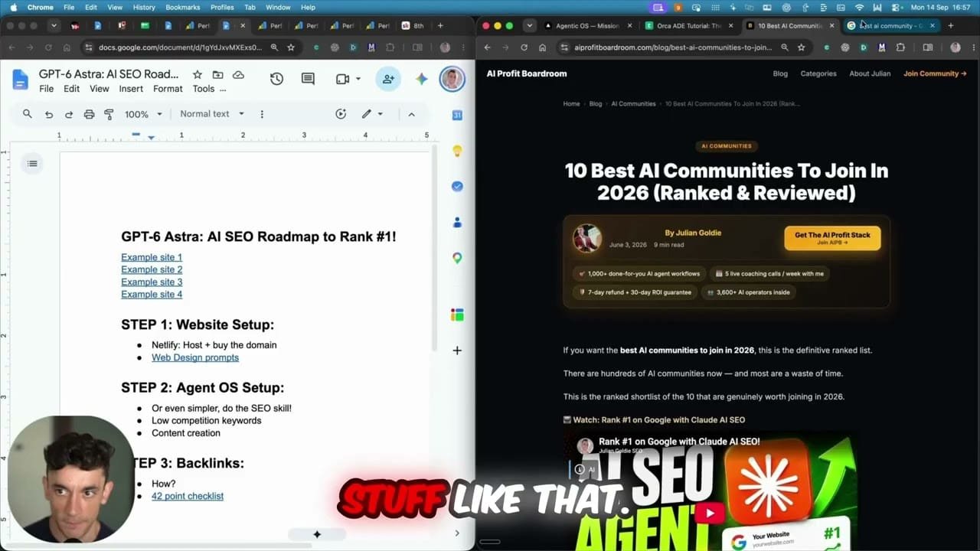
Task: Go to the home icon in right browser
Action: point(542,47)
